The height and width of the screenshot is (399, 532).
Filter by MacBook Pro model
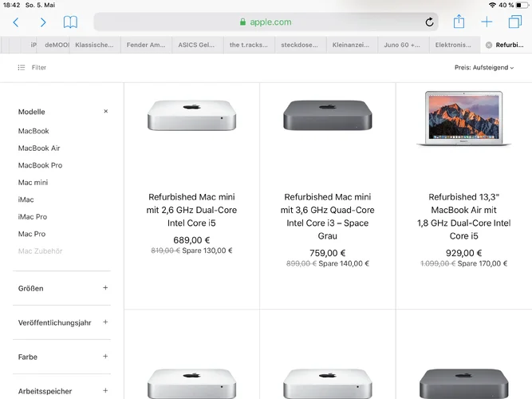[x=40, y=165]
